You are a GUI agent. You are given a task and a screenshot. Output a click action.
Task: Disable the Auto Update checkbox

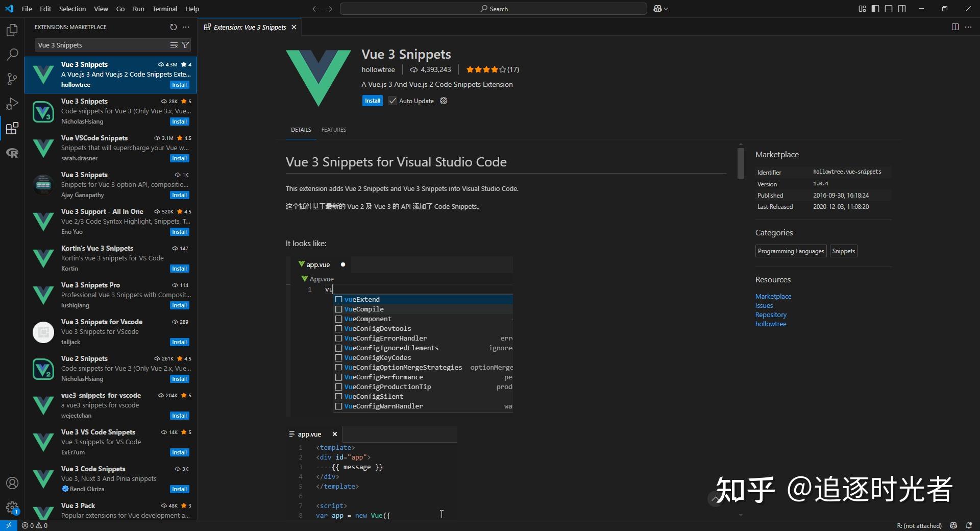click(392, 101)
